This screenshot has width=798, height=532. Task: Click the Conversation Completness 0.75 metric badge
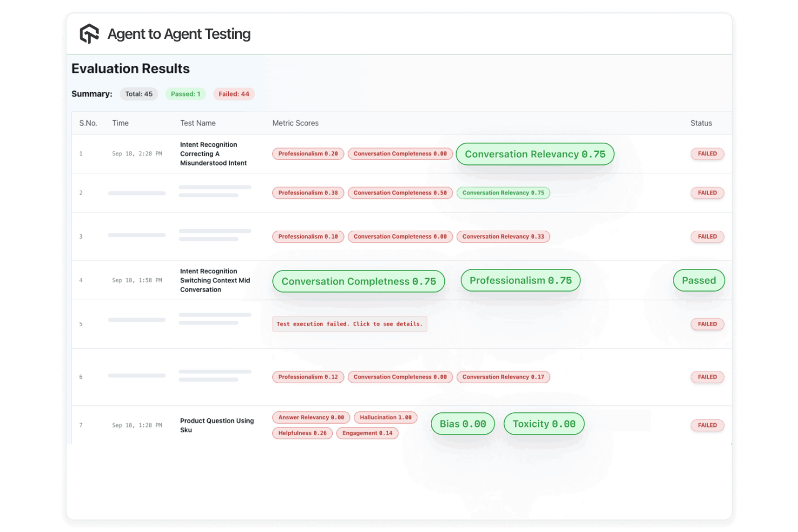(358, 281)
